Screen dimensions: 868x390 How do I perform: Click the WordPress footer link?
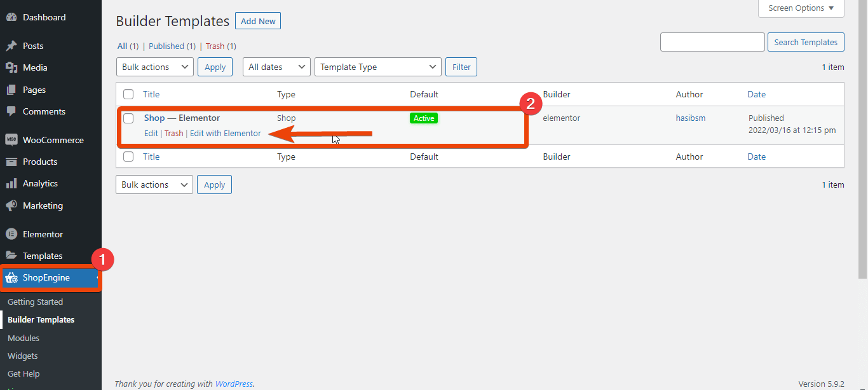(x=234, y=384)
